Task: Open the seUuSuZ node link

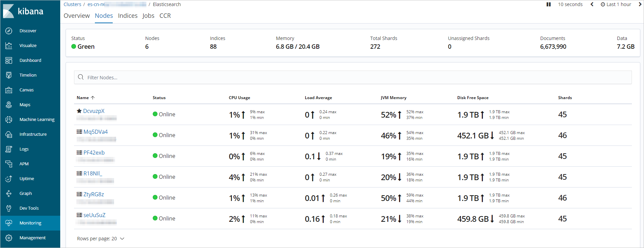Action: point(95,215)
